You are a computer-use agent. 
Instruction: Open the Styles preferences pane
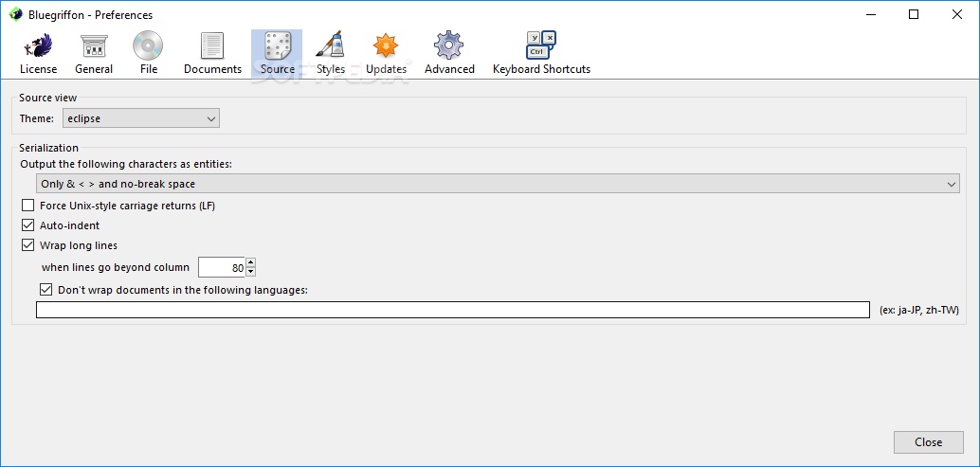330,54
